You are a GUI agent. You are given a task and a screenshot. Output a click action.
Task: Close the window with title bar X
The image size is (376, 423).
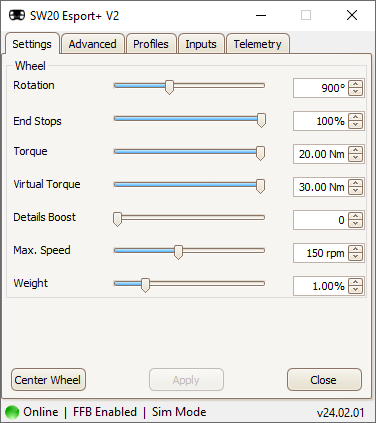[352, 15]
